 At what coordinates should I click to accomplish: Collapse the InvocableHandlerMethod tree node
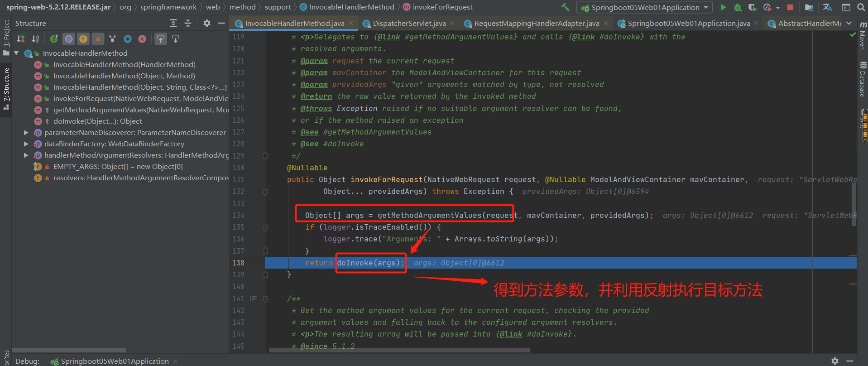[x=17, y=53]
